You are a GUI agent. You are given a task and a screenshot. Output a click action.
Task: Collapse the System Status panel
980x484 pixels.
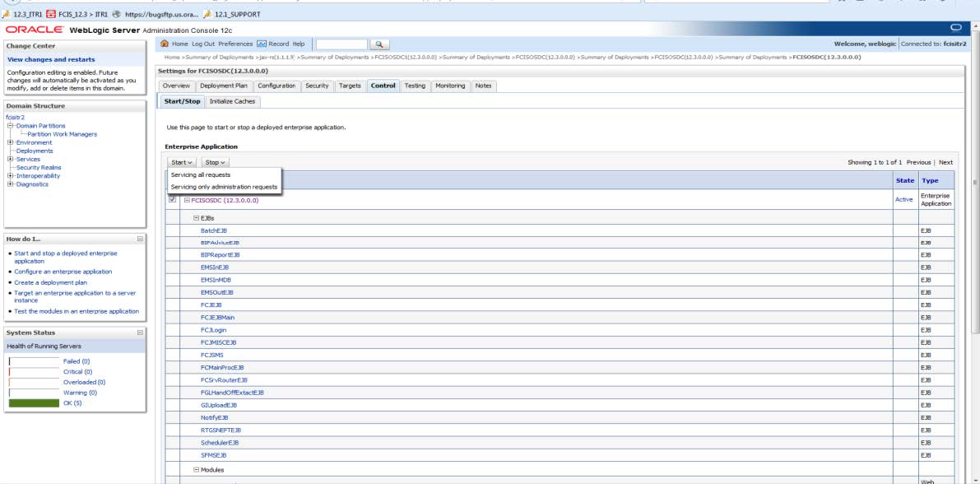(x=140, y=333)
